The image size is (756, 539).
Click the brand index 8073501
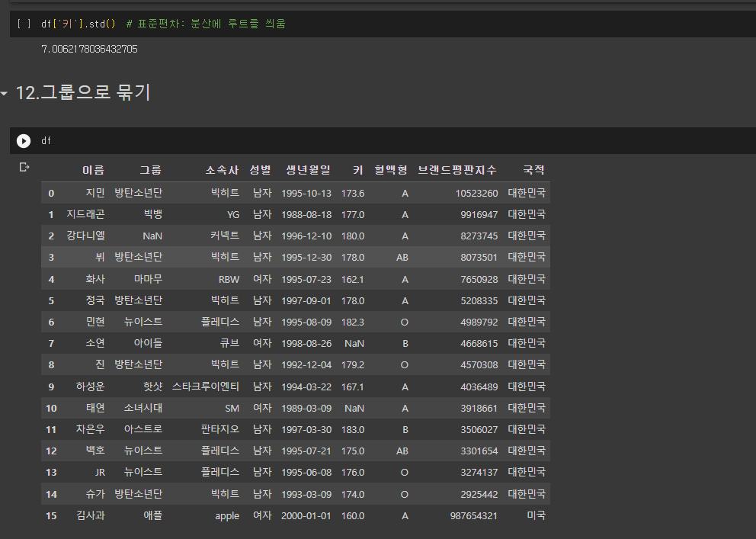coord(479,258)
